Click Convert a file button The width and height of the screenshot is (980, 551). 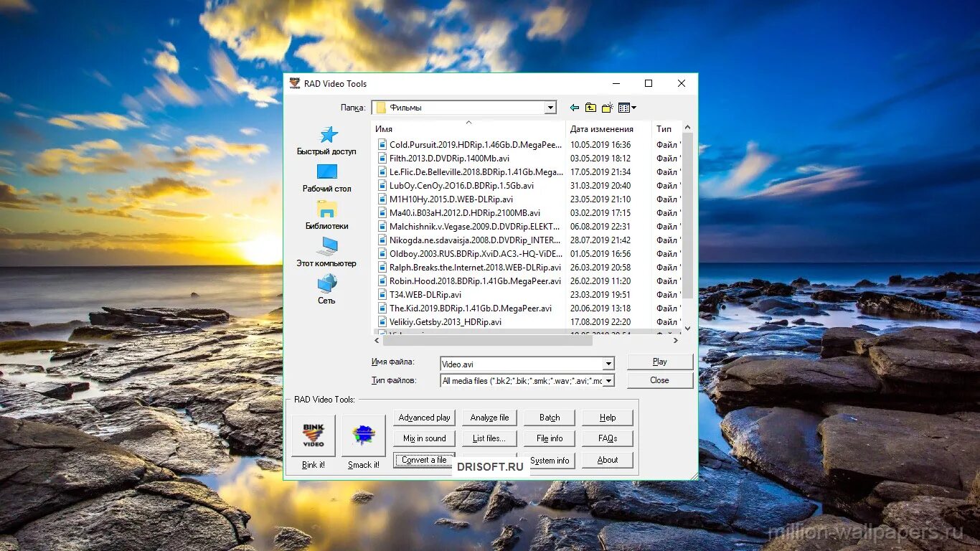424,460
